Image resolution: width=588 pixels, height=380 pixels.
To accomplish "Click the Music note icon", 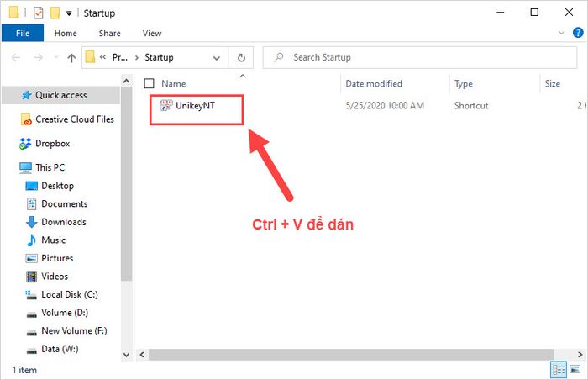I will 32,240.
